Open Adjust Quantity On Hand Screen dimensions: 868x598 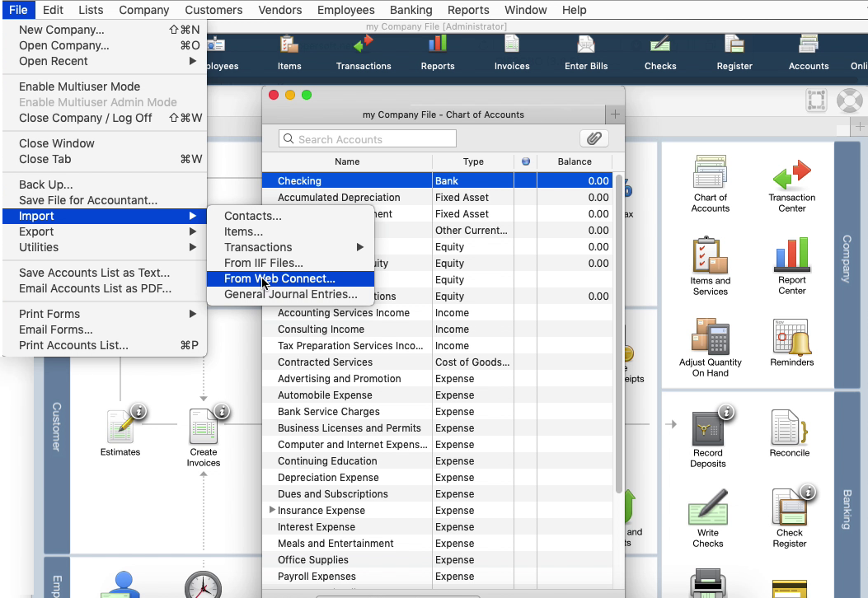tap(711, 348)
